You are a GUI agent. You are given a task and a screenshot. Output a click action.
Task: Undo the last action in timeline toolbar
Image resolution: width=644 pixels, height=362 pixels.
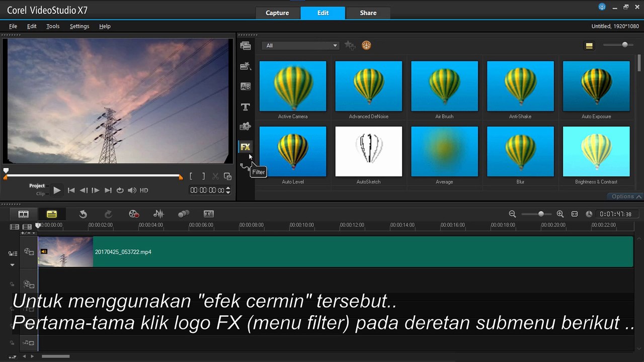(83, 214)
